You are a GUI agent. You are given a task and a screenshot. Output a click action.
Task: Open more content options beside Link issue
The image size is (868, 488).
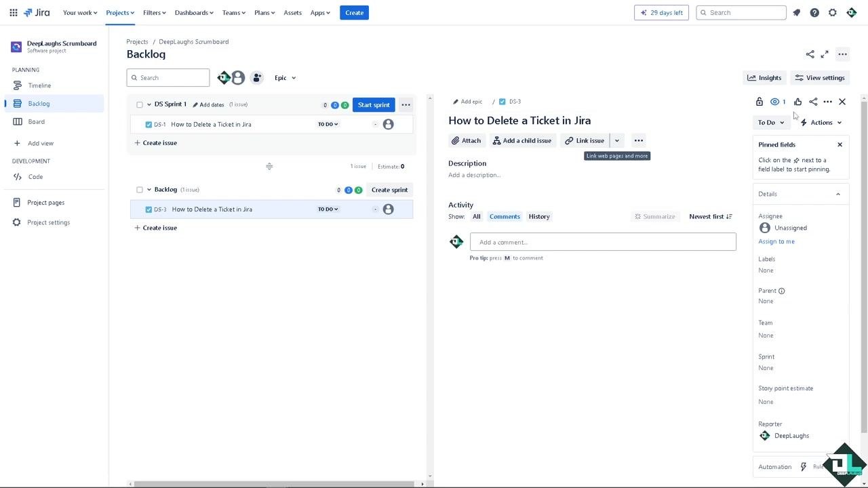[x=638, y=140]
